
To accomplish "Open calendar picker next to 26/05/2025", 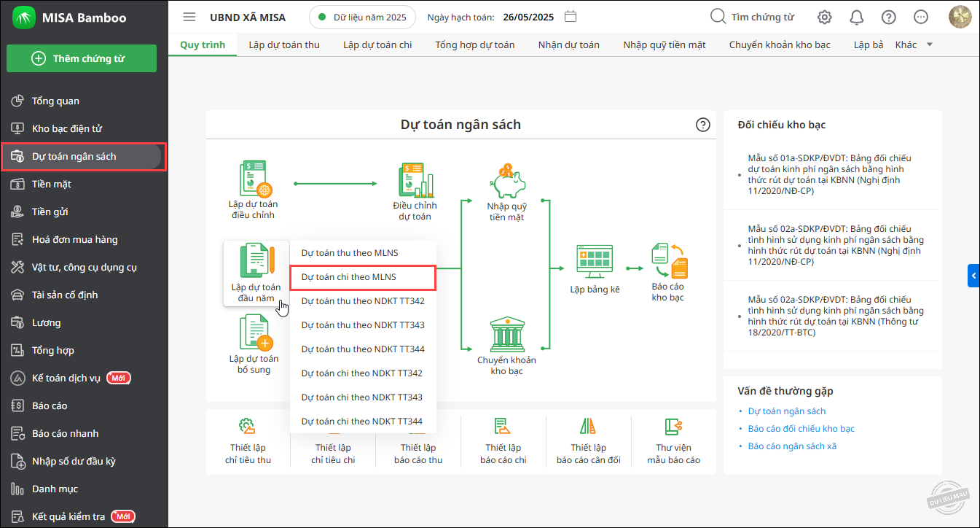I will click(571, 17).
